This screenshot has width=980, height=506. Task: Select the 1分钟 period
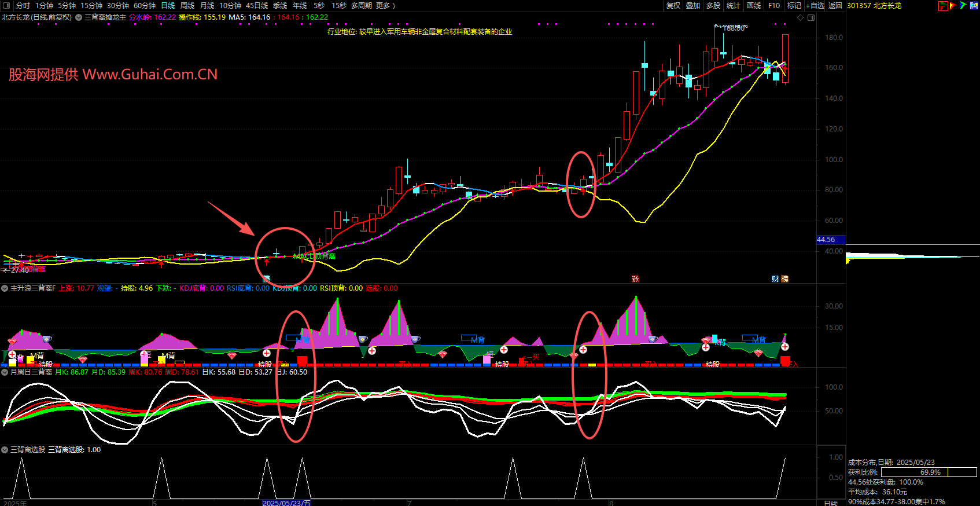pyautogui.click(x=45, y=5)
